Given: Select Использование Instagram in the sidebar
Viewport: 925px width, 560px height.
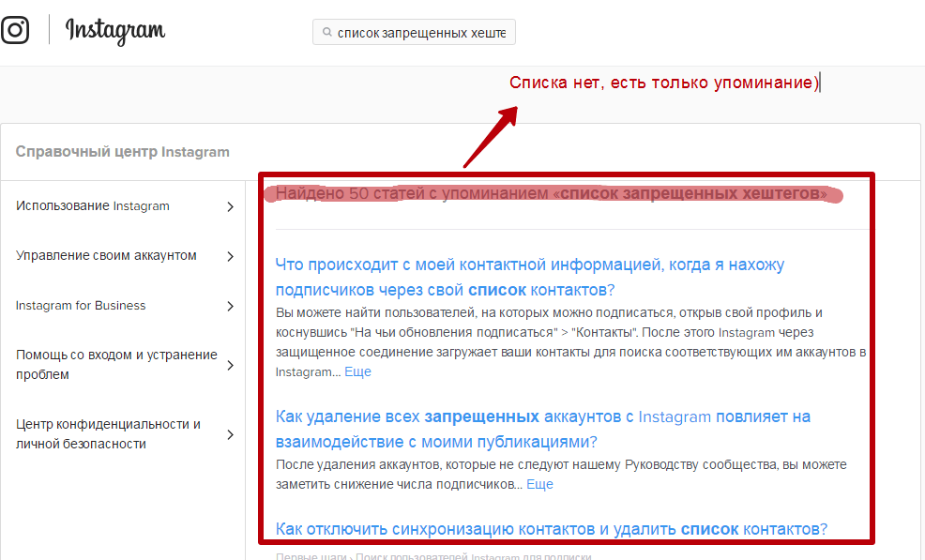Looking at the screenshot, I should click(93, 206).
